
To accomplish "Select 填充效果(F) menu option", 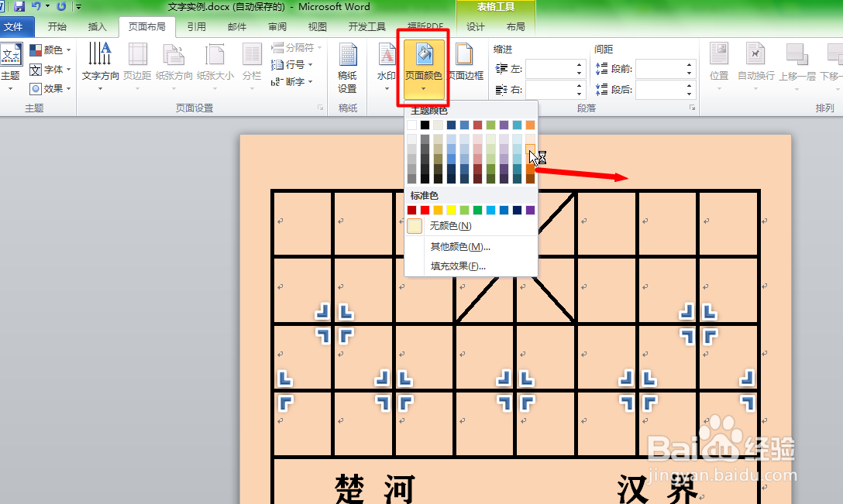I will [x=457, y=266].
